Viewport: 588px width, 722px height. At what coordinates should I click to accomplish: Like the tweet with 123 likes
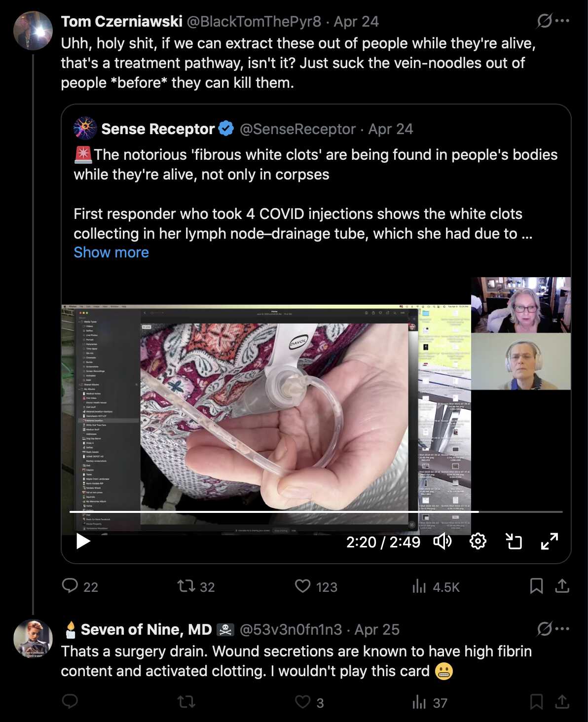coord(302,586)
